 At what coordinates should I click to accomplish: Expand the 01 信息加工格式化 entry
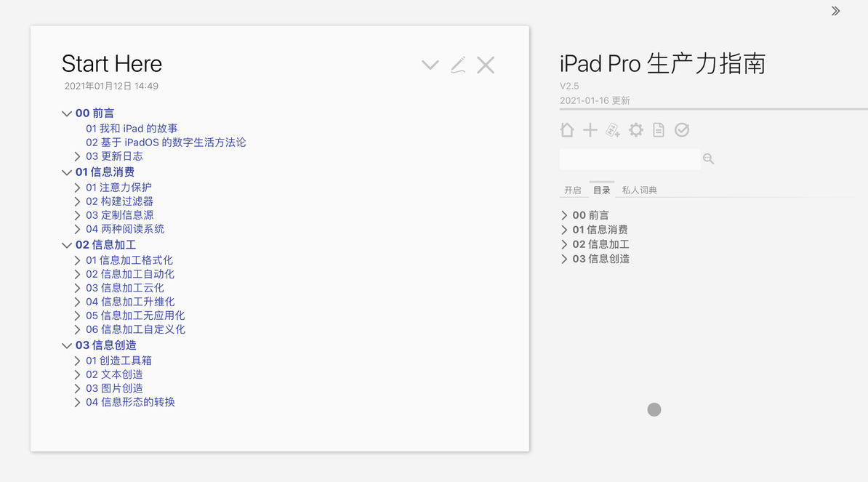pos(78,260)
